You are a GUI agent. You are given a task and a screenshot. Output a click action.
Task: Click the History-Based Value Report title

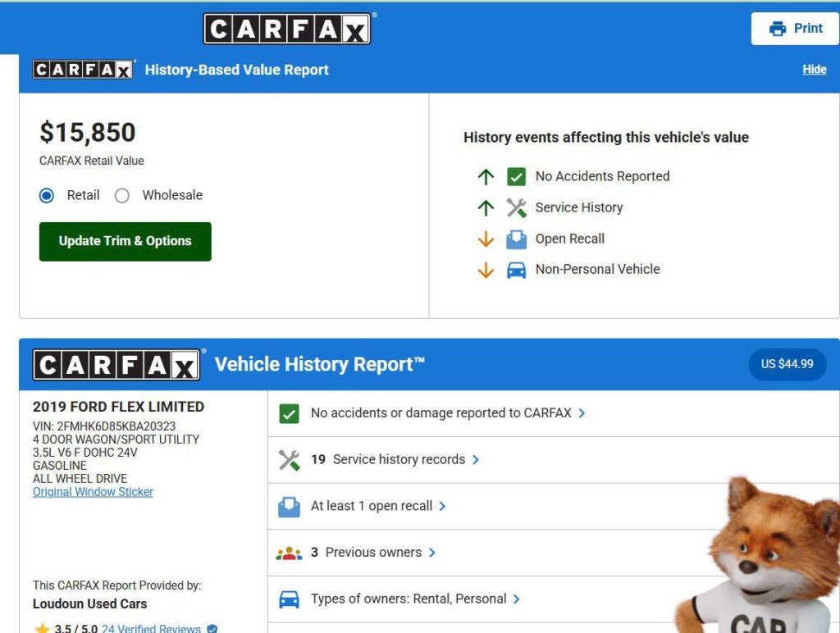pyautogui.click(x=237, y=71)
